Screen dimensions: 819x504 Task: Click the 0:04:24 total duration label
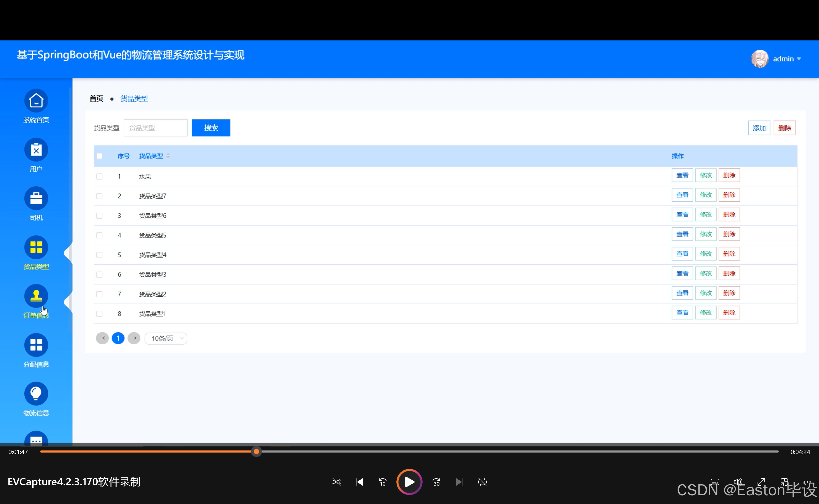800,452
